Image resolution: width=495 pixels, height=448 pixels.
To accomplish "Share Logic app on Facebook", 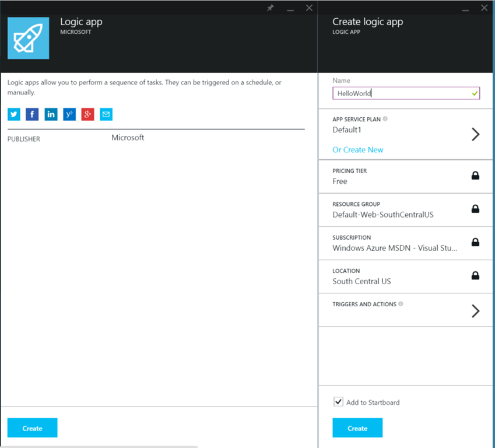I will click(x=32, y=114).
